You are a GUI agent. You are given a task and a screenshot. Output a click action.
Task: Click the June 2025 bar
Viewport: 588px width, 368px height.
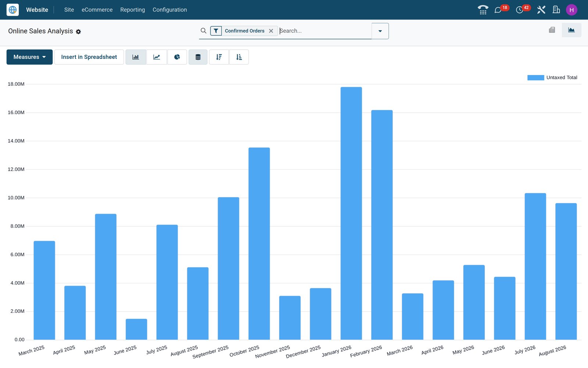point(136,329)
